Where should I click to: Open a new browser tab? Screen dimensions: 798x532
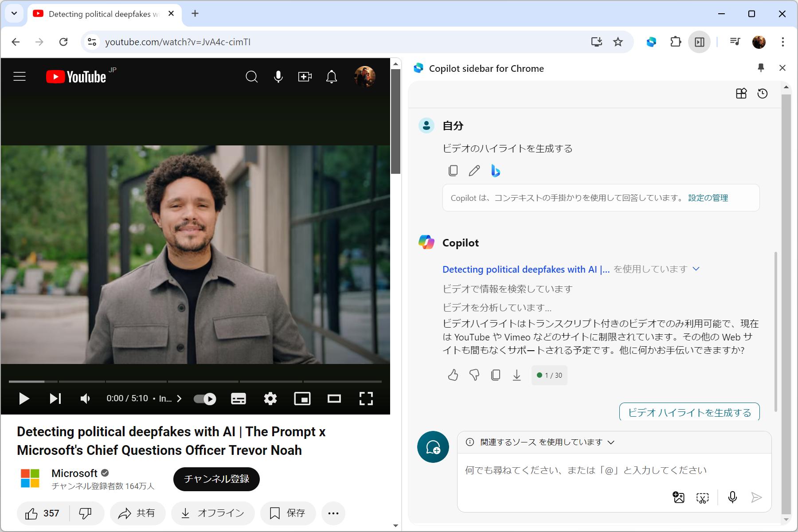(195, 14)
